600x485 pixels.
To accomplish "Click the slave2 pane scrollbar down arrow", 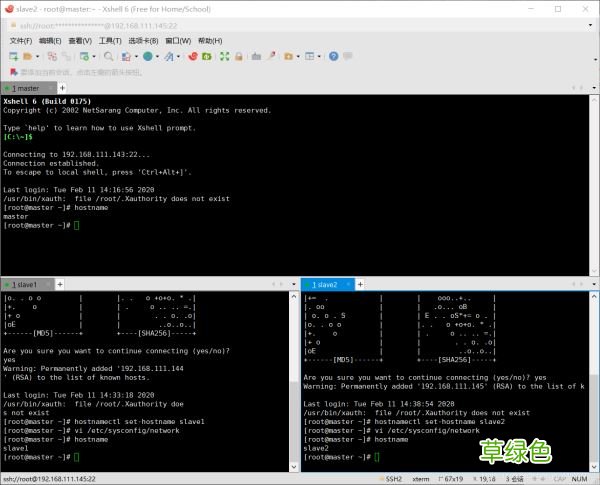I will point(594,467).
